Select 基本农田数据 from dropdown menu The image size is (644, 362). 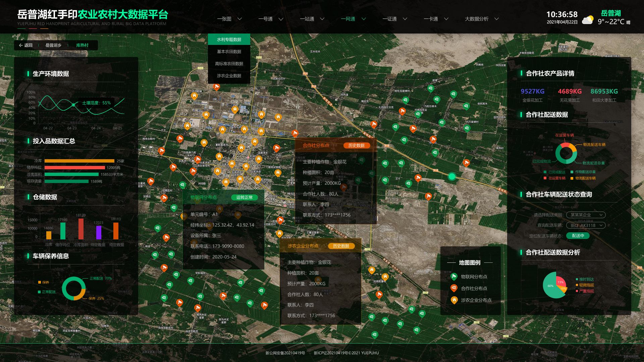pyautogui.click(x=229, y=52)
